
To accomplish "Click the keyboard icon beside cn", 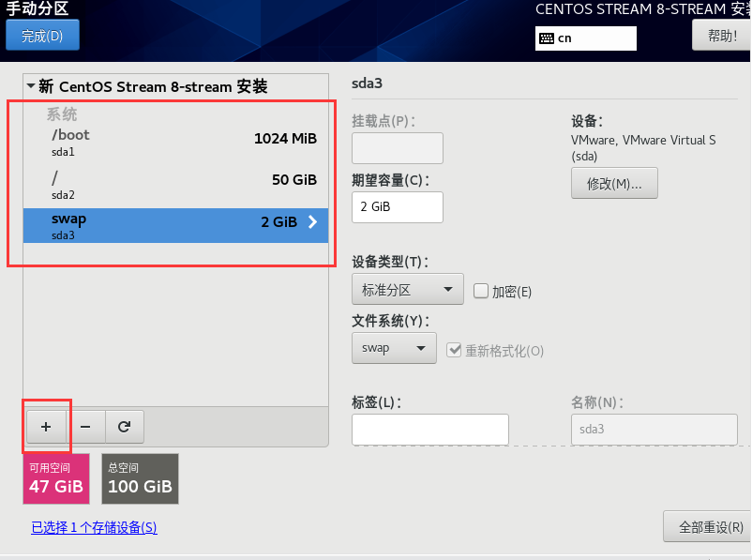I will 547,38.
